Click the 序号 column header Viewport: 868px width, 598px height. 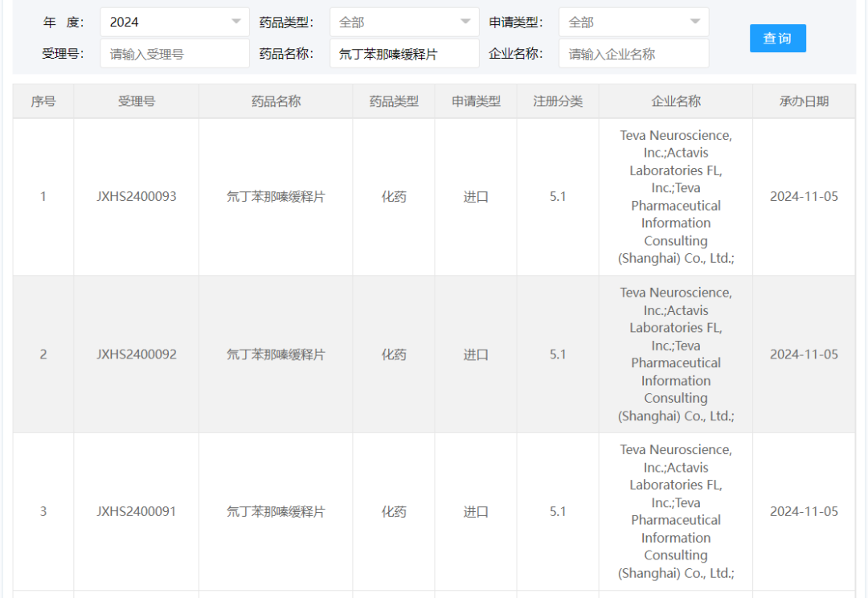(x=43, y=101)
